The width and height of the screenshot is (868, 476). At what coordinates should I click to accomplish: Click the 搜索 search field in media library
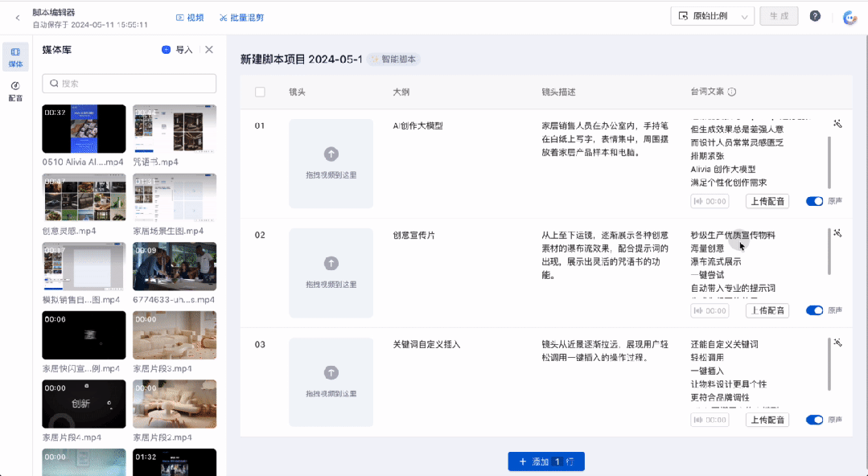click(129, 84)
